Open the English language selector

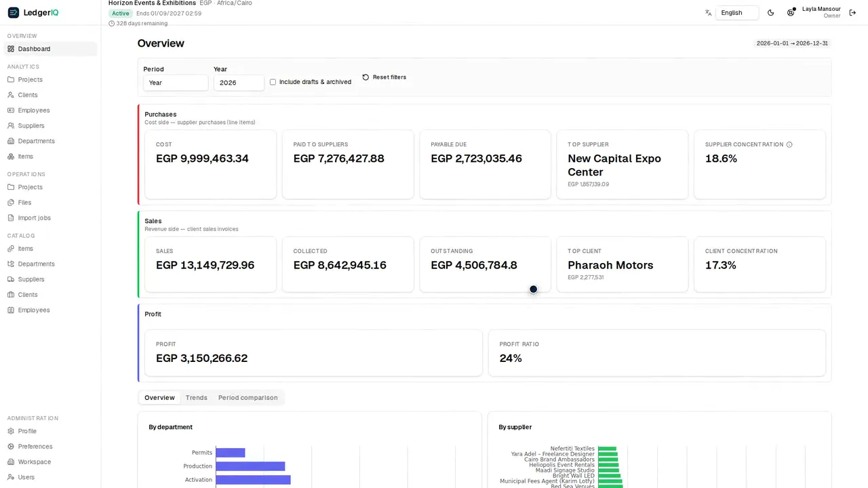point(737,13)
